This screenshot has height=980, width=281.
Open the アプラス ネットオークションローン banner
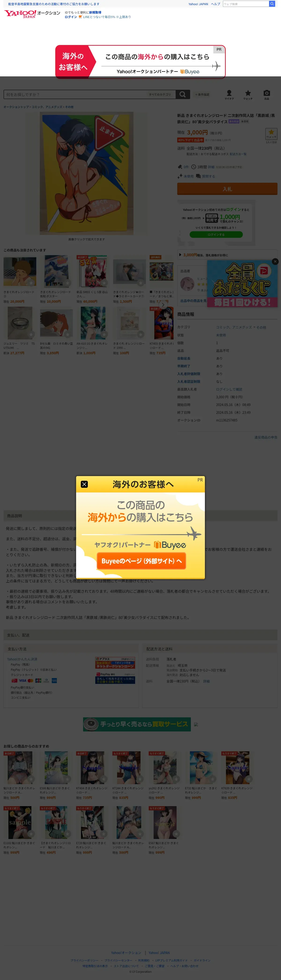coord(115,663)
